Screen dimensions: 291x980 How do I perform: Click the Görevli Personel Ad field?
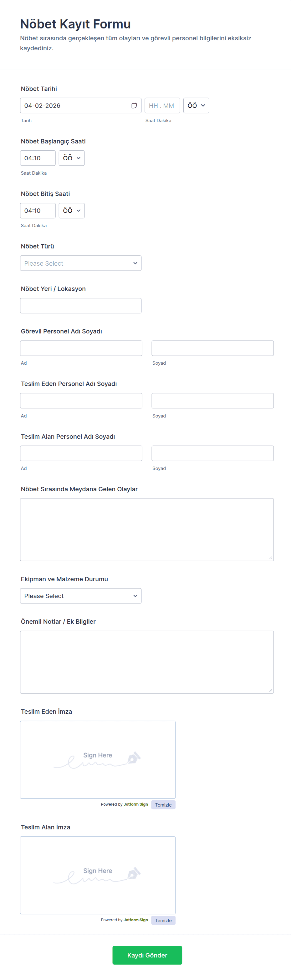pyautogui.click(x=81, y=348)
